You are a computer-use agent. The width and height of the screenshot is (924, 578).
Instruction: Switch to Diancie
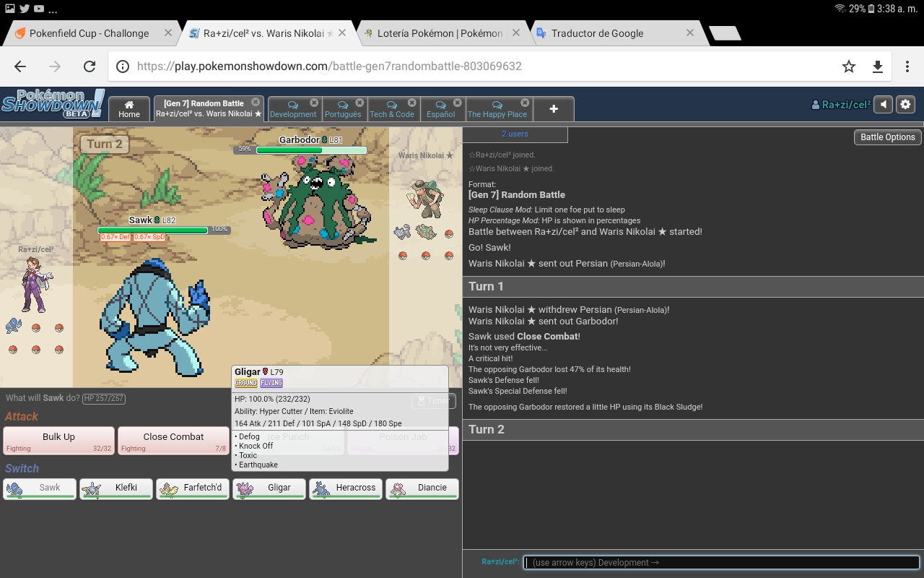422,488
